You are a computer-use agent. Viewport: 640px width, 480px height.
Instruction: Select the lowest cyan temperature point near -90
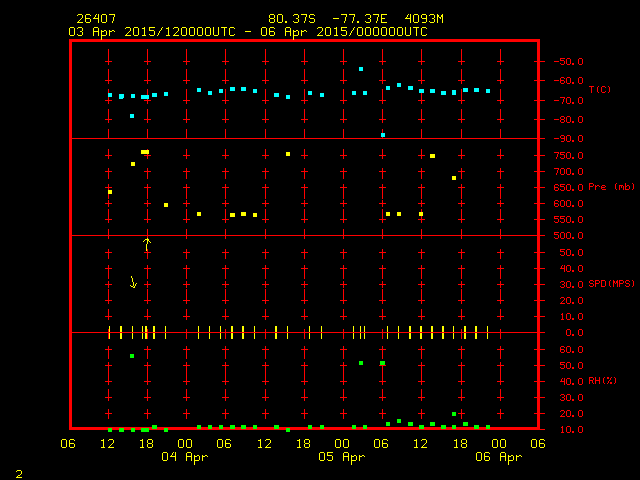click(x=383, y=135)
